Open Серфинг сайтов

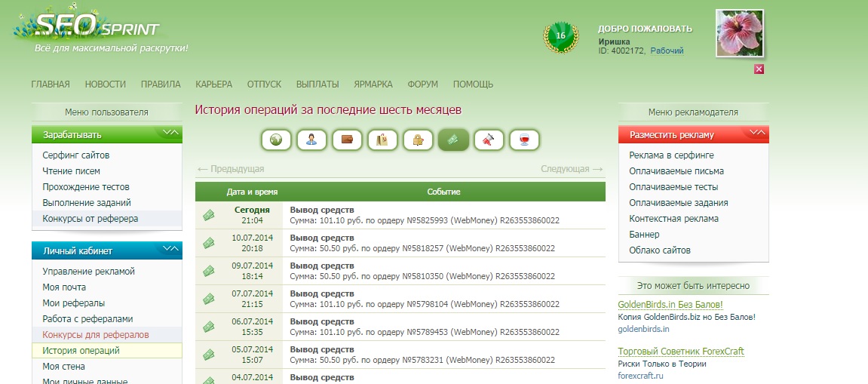coord(76,155)
